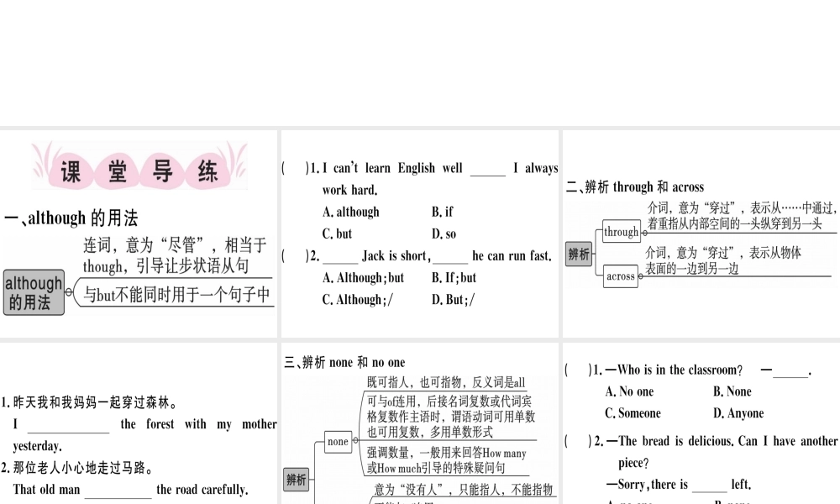Screen dimensions: 840x504
Task: Select the note 强调数量,一般用来回答How many
Action: coord(446,460)
